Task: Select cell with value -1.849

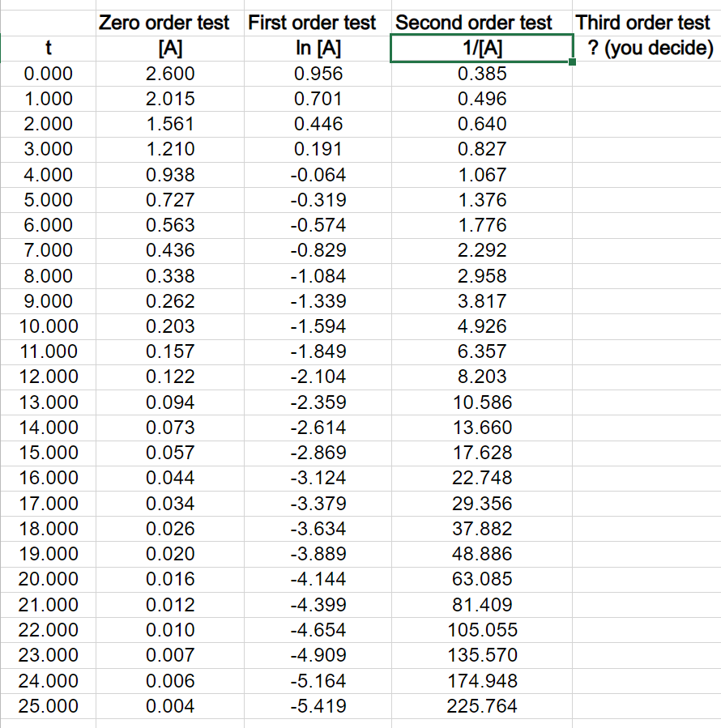Action: pos(318,351)
